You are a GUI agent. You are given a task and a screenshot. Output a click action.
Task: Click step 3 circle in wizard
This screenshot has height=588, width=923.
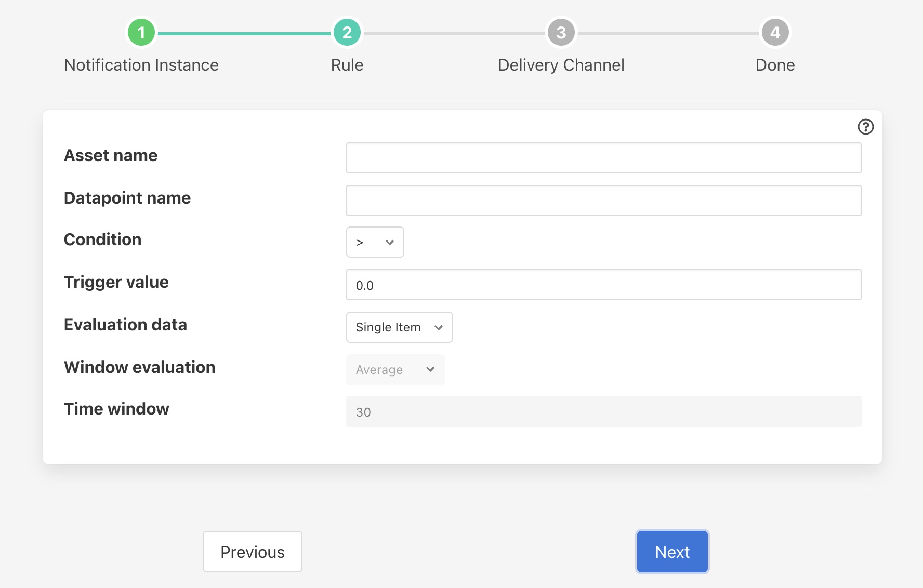tap(561, 33)
